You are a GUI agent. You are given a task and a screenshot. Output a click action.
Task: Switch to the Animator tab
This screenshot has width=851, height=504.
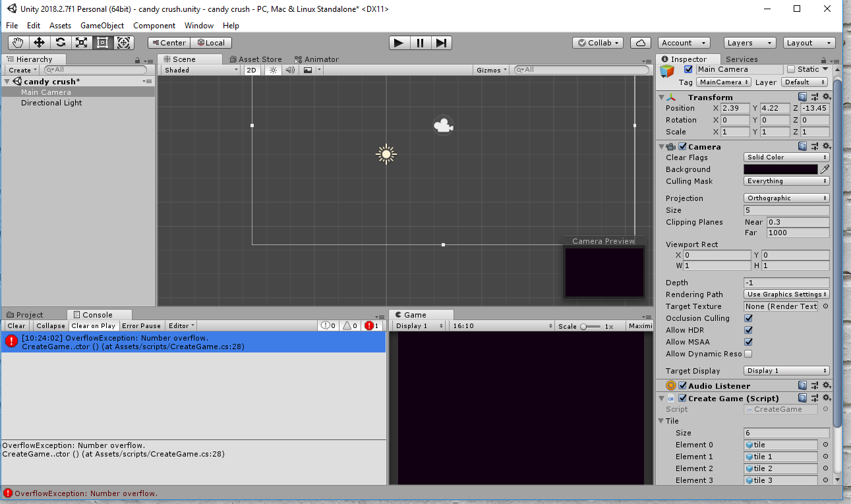tap(316, 59)
